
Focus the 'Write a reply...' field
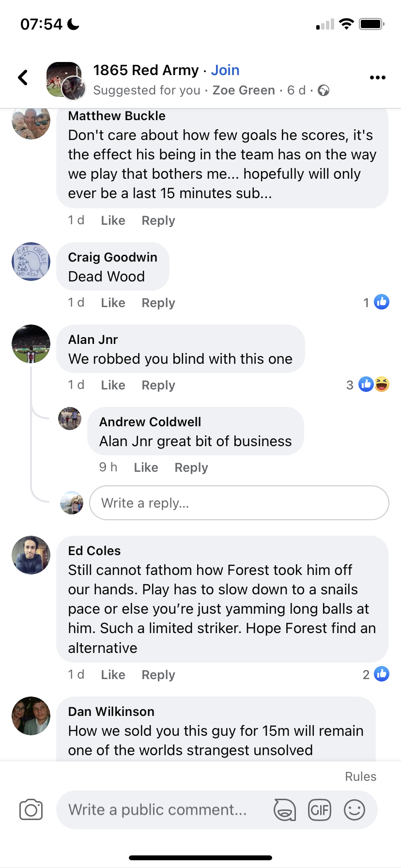pos(239,503)
